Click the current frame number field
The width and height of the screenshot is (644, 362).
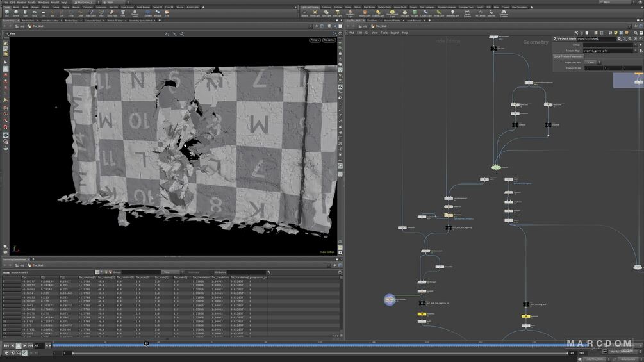[x=39, y=345]
